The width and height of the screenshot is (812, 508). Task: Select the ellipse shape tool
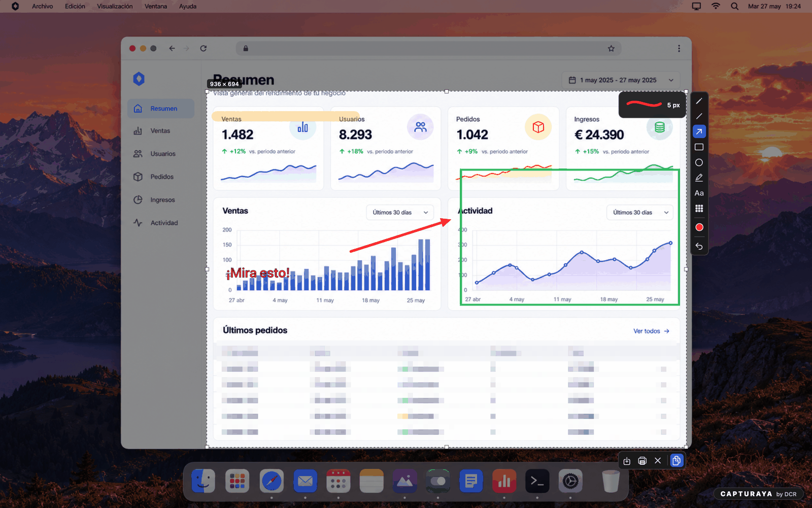click(x=699, y=162)
